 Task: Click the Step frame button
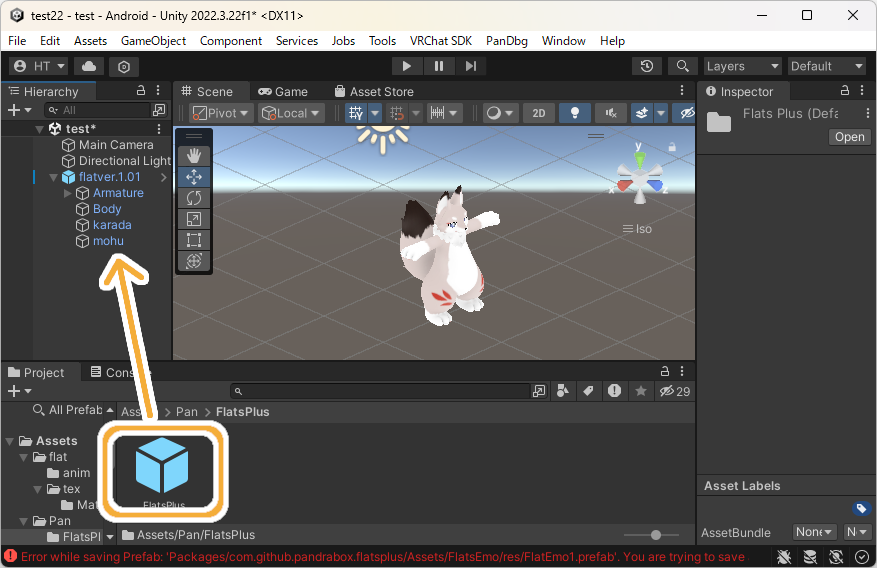point(471,66)
